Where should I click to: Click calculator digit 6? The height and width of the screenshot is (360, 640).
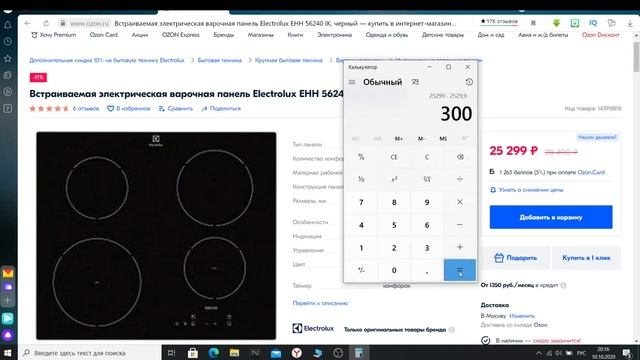(427, 225)
